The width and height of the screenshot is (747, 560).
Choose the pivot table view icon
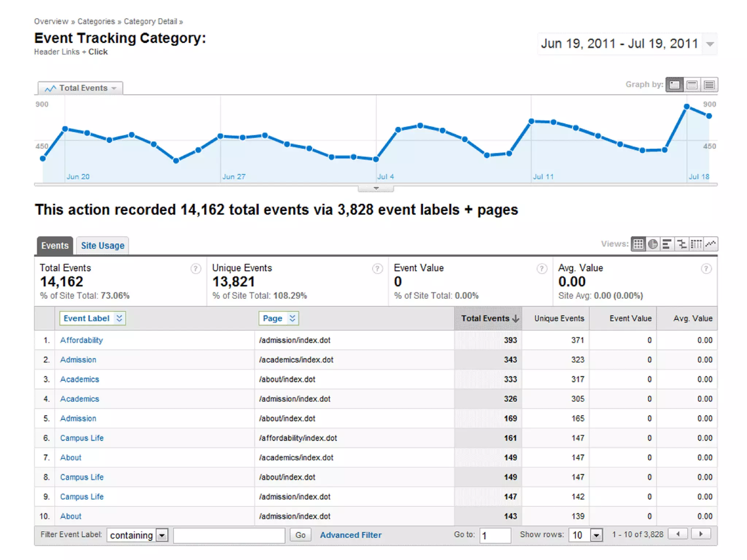[x=696, y=244]
